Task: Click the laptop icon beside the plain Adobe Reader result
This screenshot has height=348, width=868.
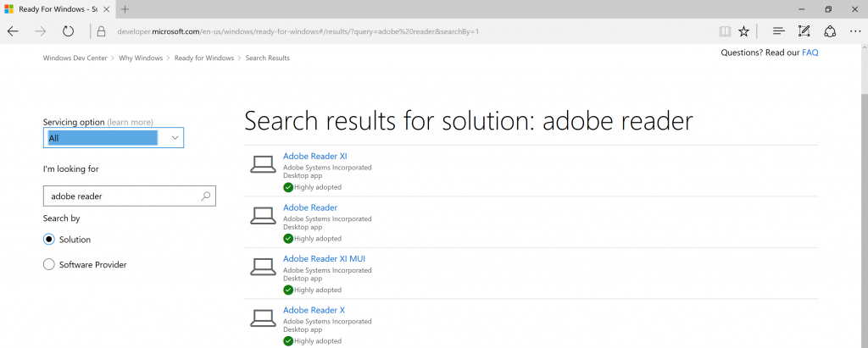Action: (263, 216)
